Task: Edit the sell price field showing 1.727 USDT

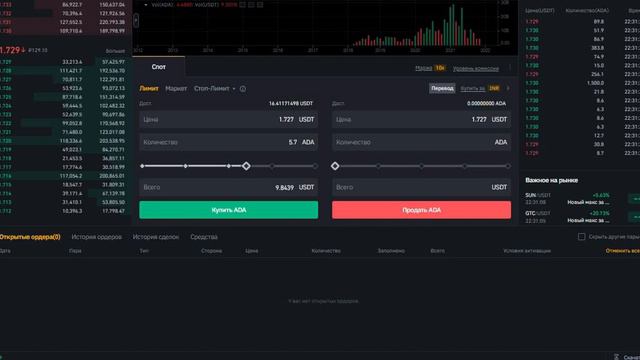Action: [x=421, y=120]
